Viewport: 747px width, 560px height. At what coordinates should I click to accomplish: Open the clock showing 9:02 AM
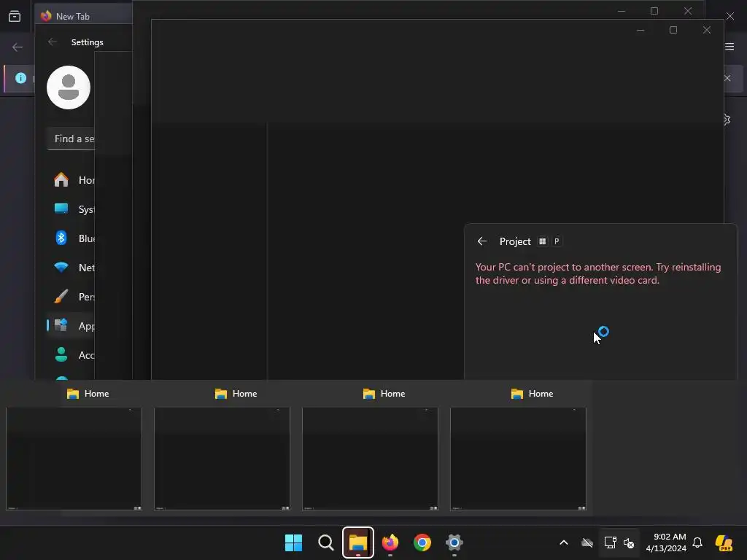coord(666,542)
